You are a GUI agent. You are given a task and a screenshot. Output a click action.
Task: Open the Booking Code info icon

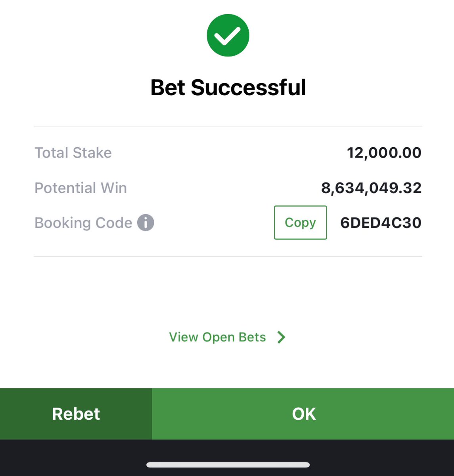click(x=146, y=223)
